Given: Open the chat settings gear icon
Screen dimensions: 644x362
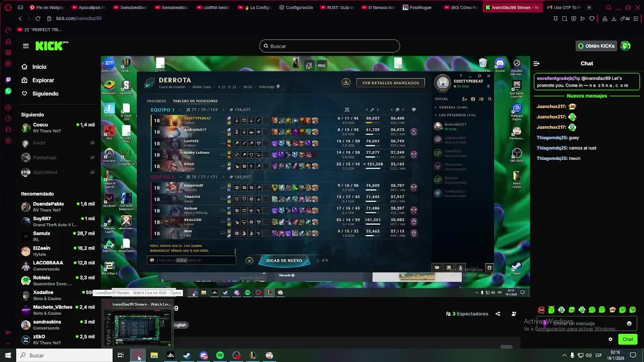Looking at the screenshot, I should click(x=610, y=339).
